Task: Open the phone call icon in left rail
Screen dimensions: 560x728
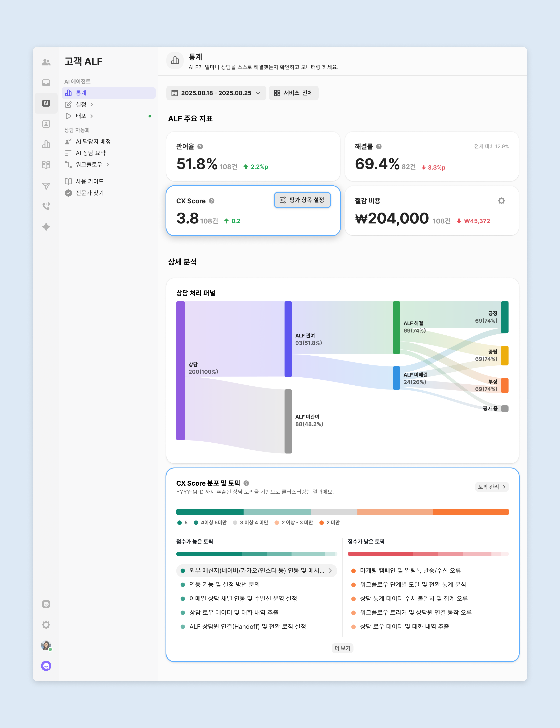Action: [x=46, y=206]
